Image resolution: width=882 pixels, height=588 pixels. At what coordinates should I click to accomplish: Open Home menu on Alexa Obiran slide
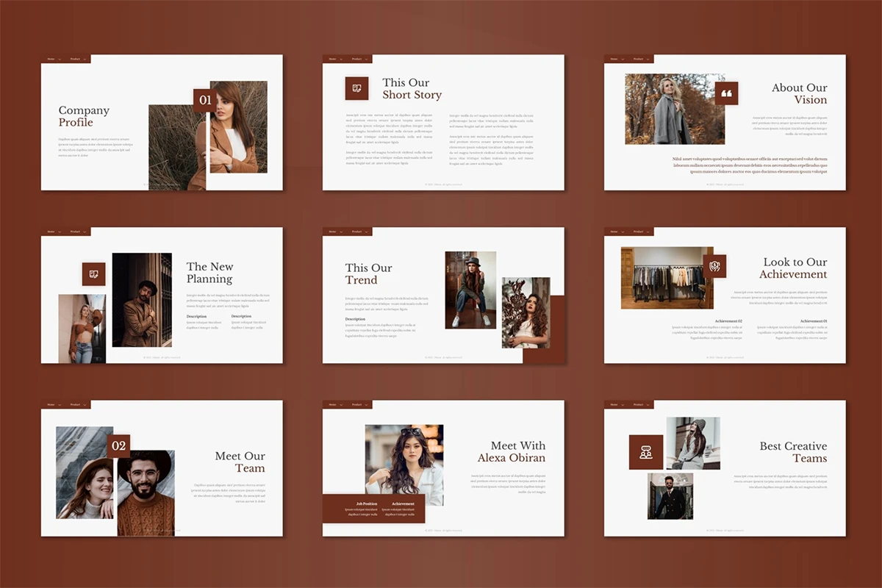[332, 405]
